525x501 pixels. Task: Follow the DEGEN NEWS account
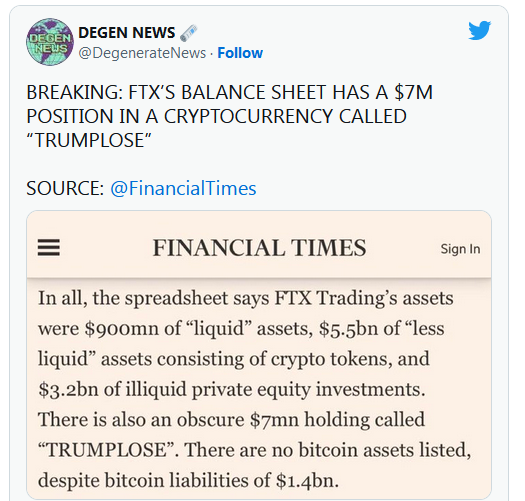tap(240, 53)
